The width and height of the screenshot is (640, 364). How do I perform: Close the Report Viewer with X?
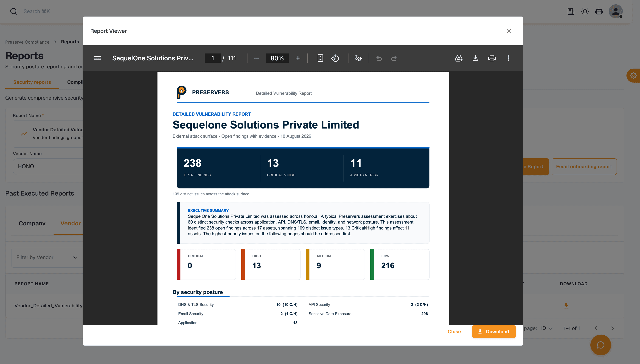(x=509, y=31)
